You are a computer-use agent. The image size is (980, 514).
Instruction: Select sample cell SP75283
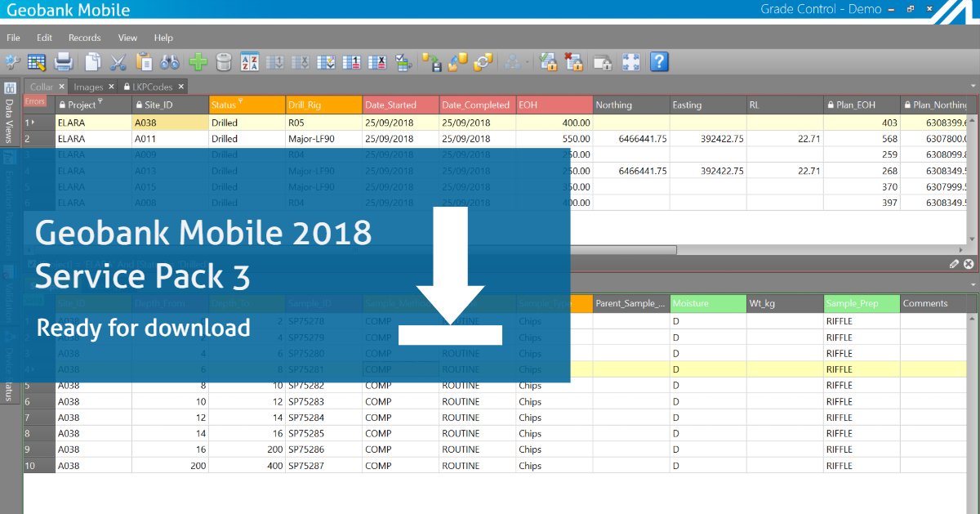pos(323,401)
